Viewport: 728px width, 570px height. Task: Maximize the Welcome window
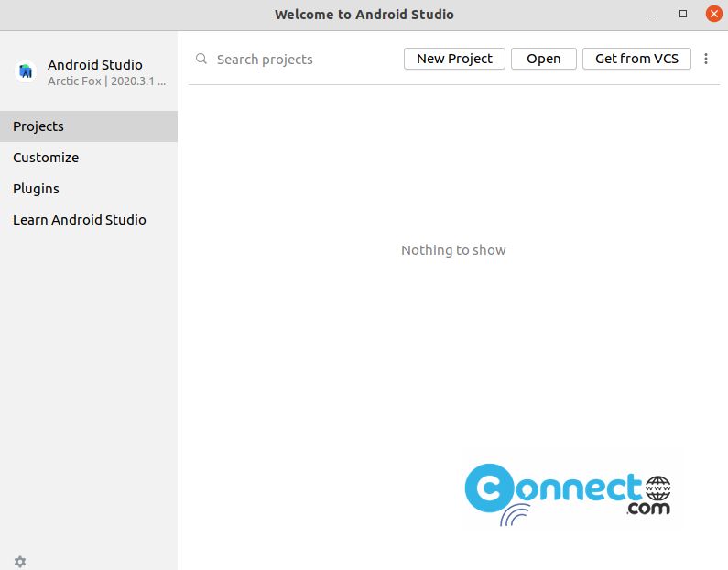(683, 14)
